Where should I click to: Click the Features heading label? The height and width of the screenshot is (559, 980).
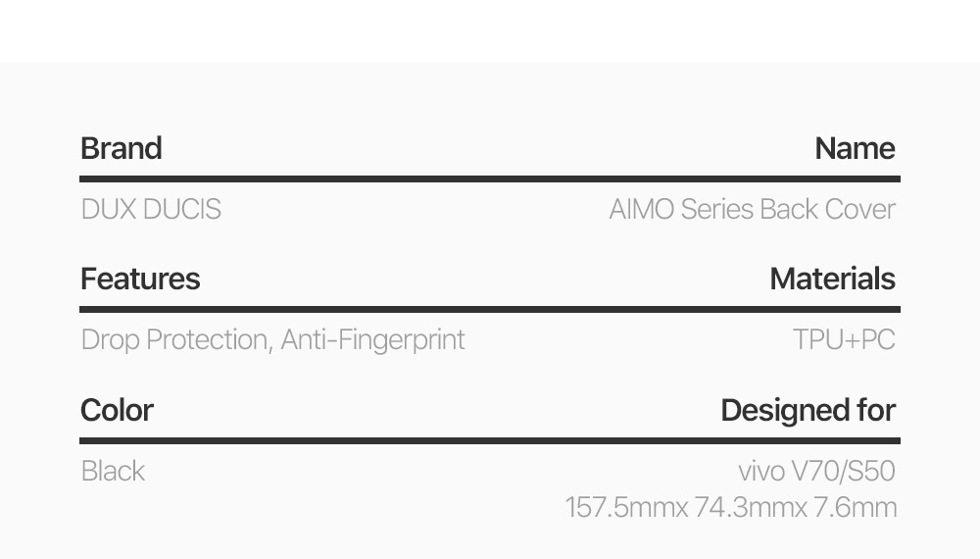click(140, 279)
